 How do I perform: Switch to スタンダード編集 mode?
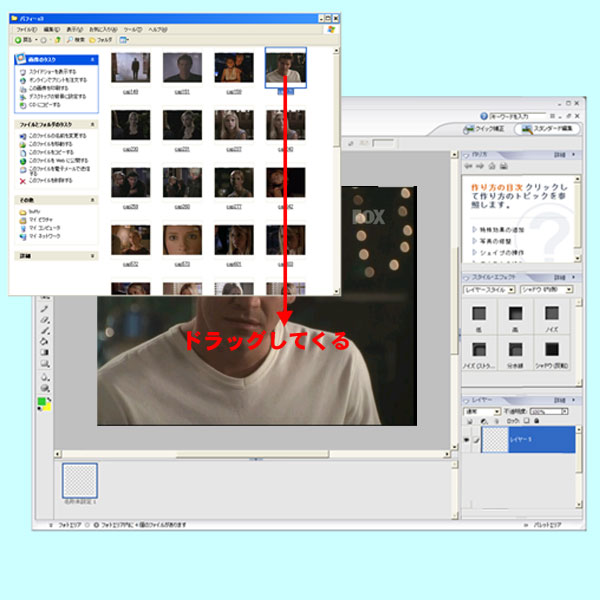click(x=547, y=129)
